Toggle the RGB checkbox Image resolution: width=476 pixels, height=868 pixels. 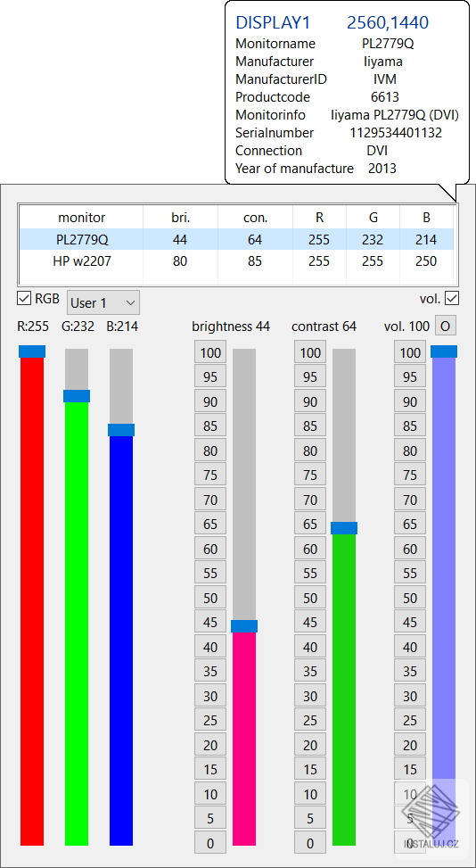[24, 299]
